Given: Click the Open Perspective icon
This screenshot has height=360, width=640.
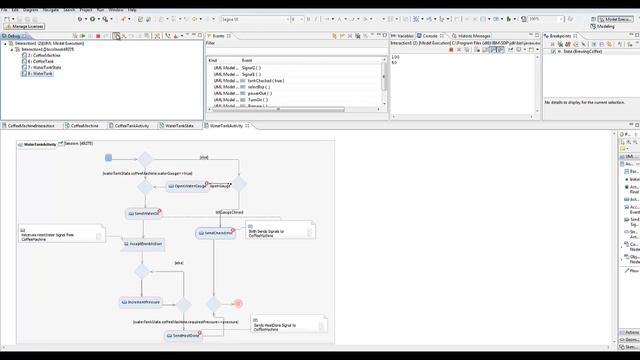Looking at the screenshot, I should pos(593,19).
